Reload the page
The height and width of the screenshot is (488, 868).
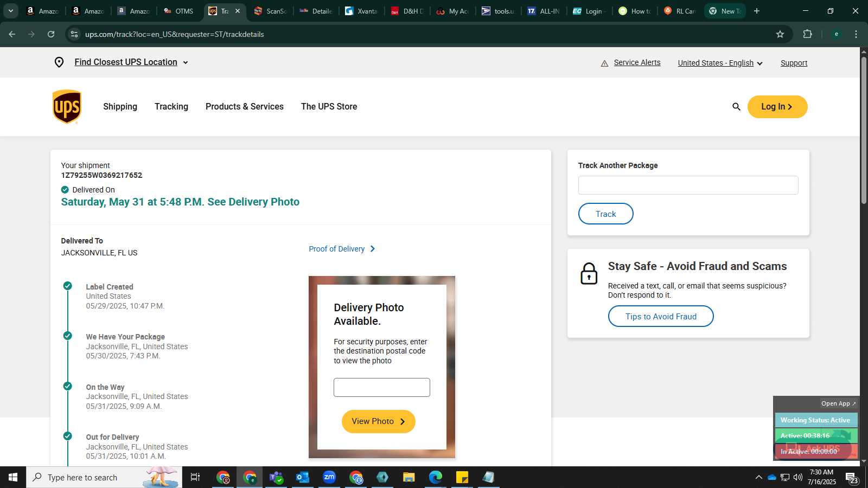tap(51, 34)
